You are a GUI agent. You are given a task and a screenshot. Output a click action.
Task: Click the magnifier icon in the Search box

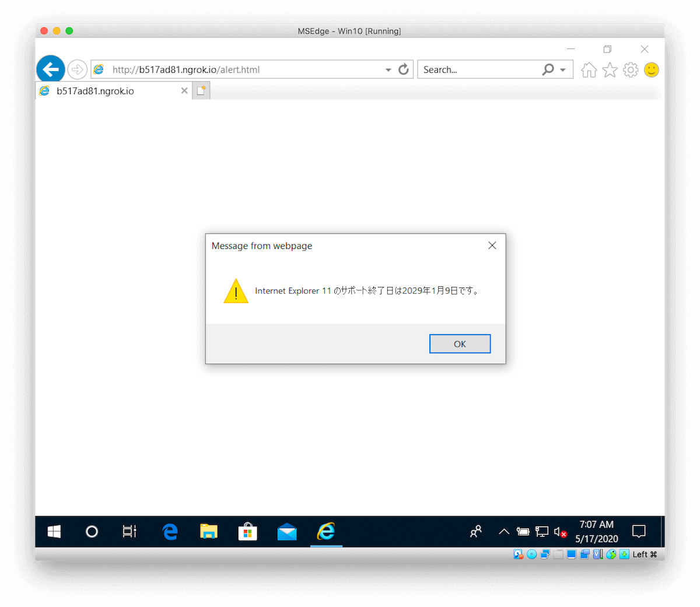click(x=548, y=69)
